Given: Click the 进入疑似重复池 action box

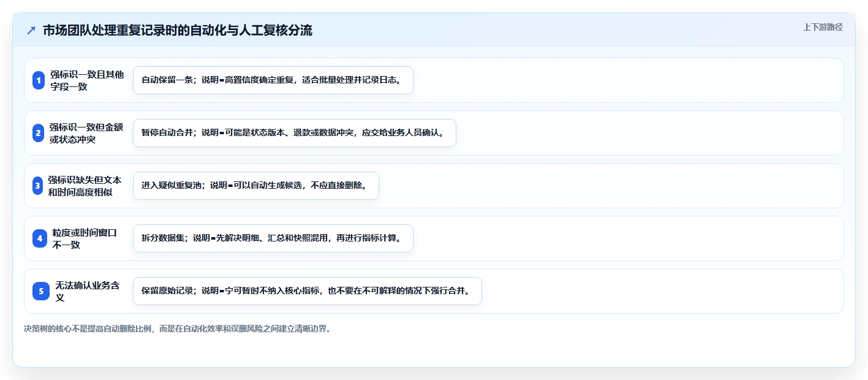Looking at the screenshot, I should click(256, 186).
